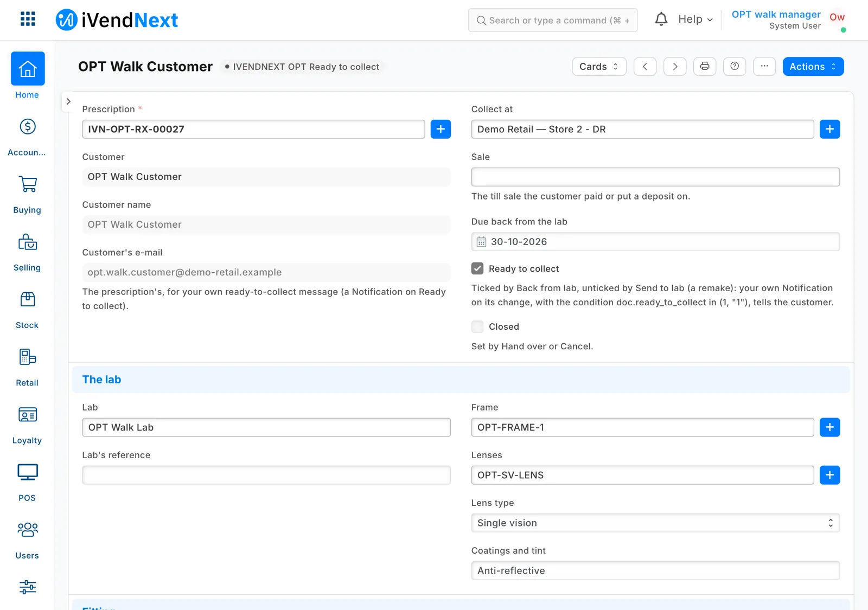The width and height of the screenshot is (868, 610).
Task: Open the Help dropdown menu
Action: point(695,20)
